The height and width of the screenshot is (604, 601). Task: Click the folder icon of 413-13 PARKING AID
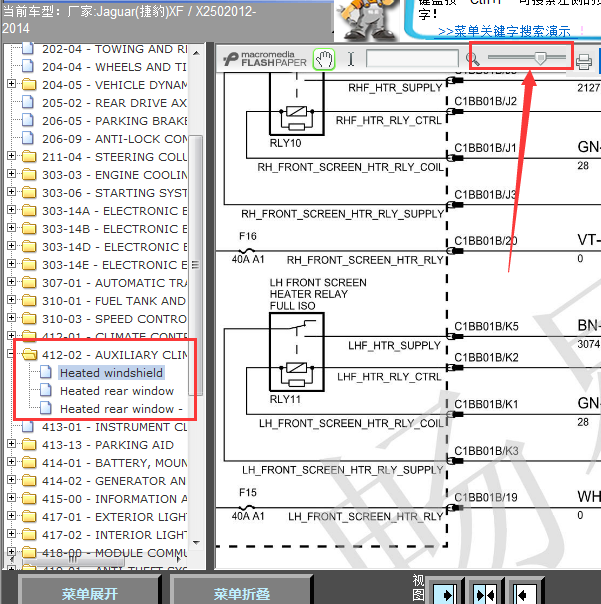point(29,445)
